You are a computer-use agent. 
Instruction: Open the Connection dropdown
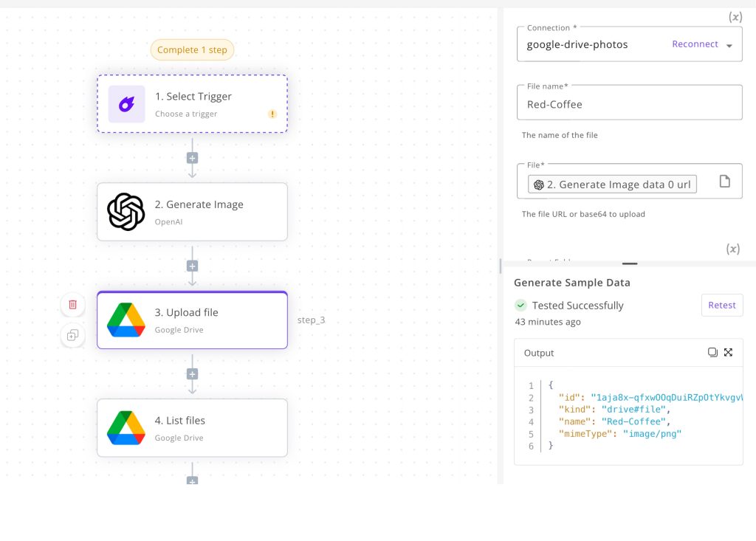[731, 44]
